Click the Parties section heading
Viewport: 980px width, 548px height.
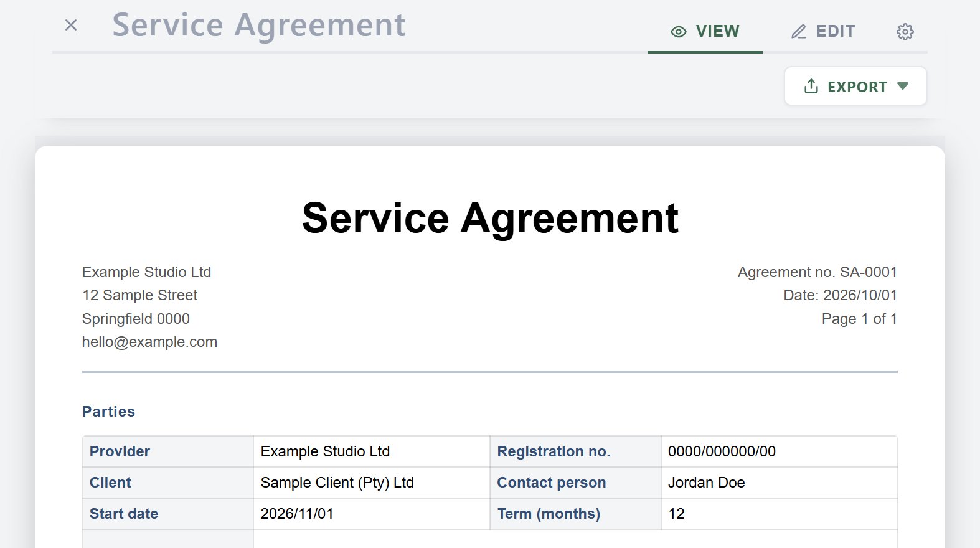(108, 412)
